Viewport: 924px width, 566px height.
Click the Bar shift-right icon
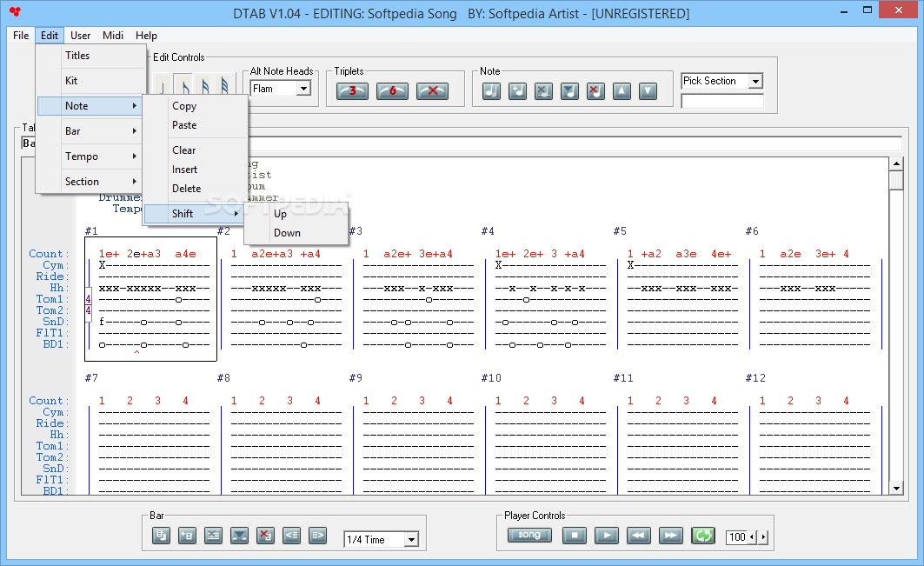point(317,536)
